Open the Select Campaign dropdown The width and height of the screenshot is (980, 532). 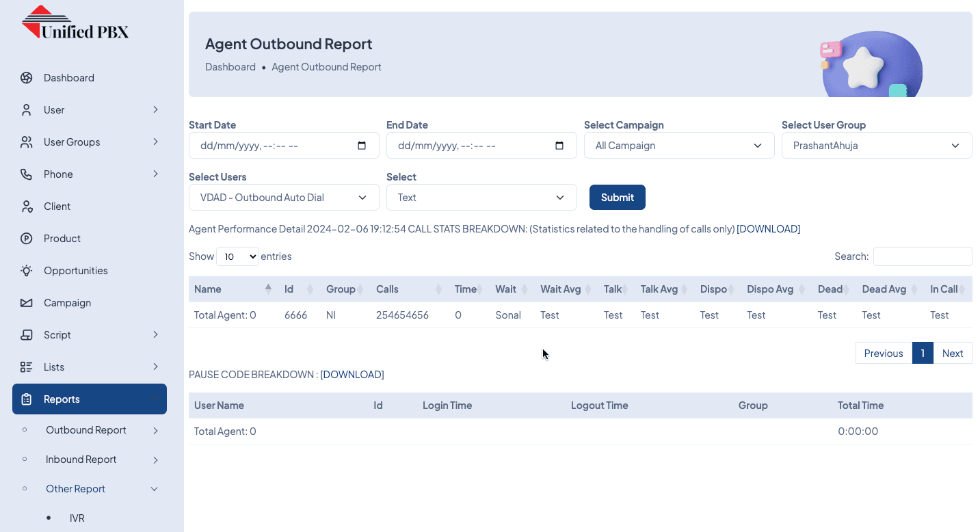678,146
